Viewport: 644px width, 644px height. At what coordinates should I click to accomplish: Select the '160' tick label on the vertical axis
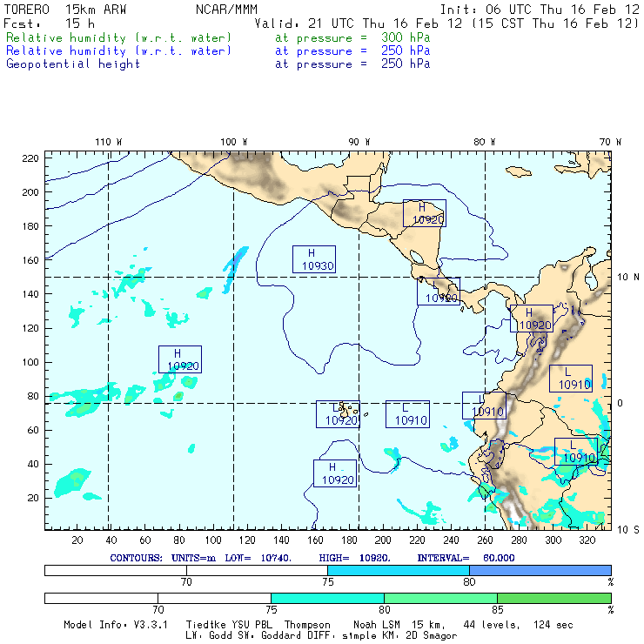pyautogui.click(x=30, y=260)
